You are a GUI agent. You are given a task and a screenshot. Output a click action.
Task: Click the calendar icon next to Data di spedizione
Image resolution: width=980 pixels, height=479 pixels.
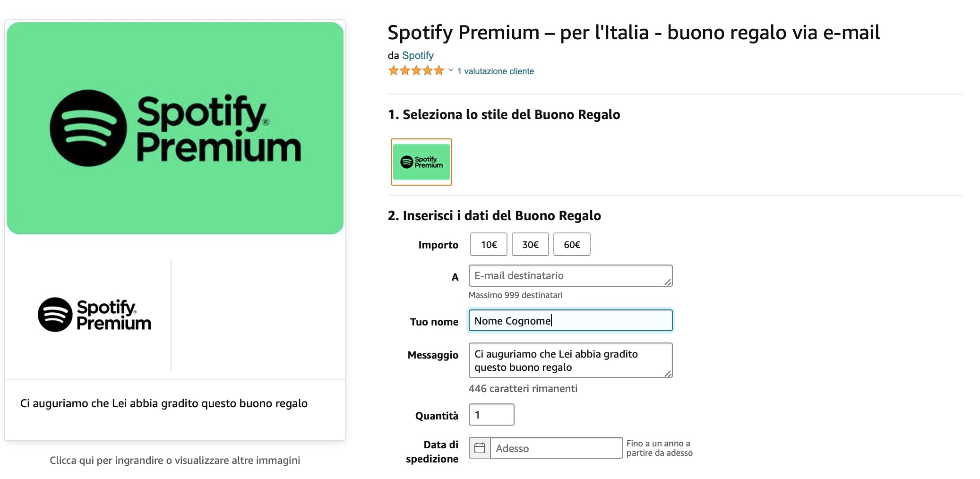tap(479, 447)
